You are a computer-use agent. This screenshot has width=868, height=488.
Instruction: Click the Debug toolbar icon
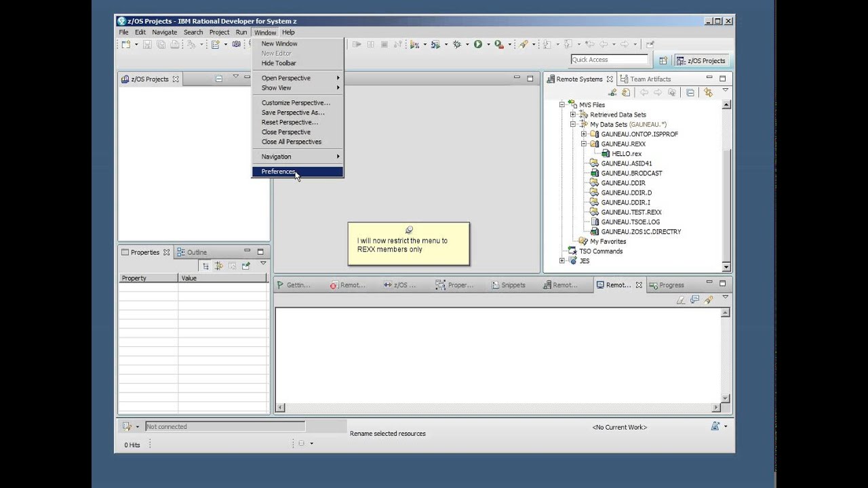(x=457, y=45)
